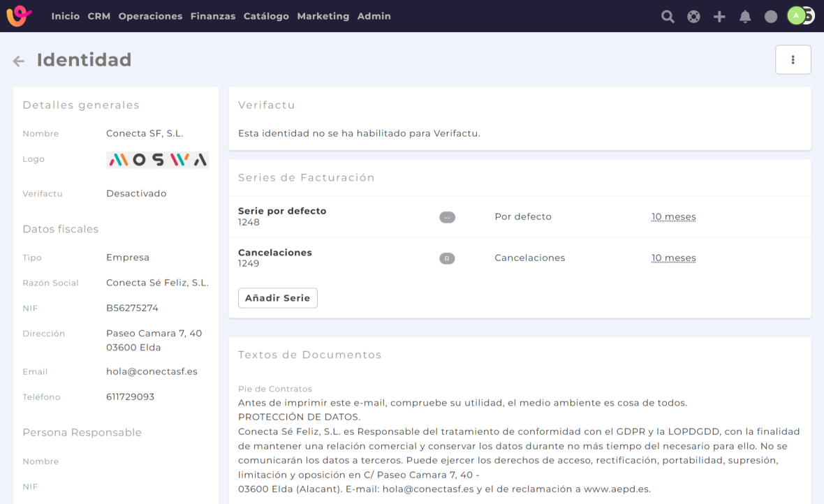This screenshot has width=824, height=504.
Task: Expand the Operaciones menu
Action: 150,16
